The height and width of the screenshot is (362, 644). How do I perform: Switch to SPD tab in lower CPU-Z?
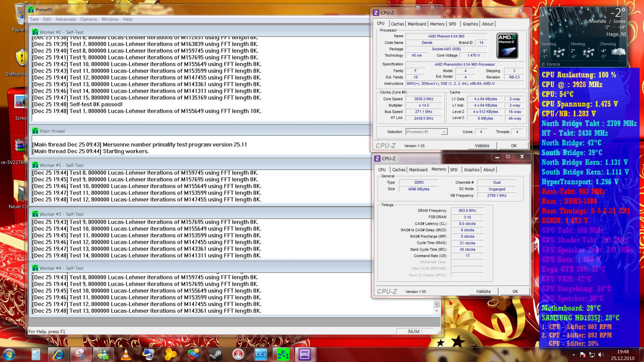(454, 170)
